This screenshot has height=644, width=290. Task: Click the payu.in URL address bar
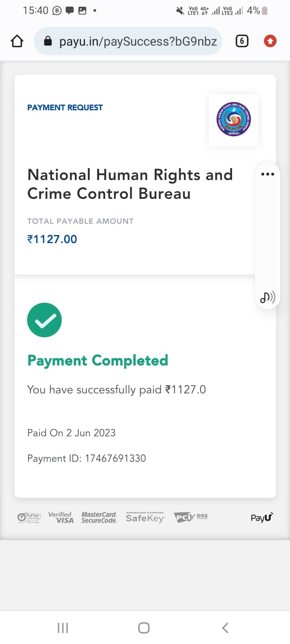(x=138, y=41)
